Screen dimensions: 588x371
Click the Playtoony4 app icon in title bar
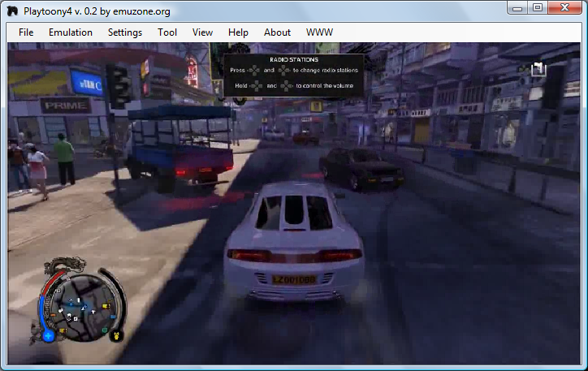(12, 11)
